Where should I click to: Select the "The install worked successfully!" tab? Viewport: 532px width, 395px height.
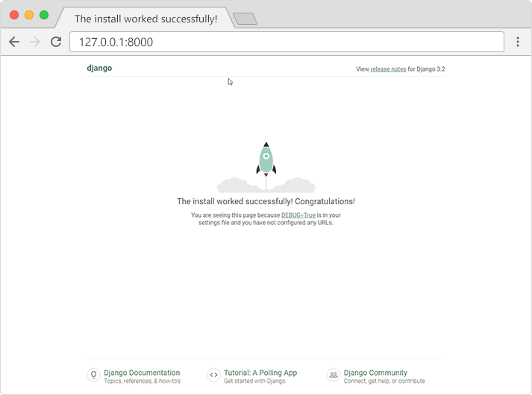point(145,19)
